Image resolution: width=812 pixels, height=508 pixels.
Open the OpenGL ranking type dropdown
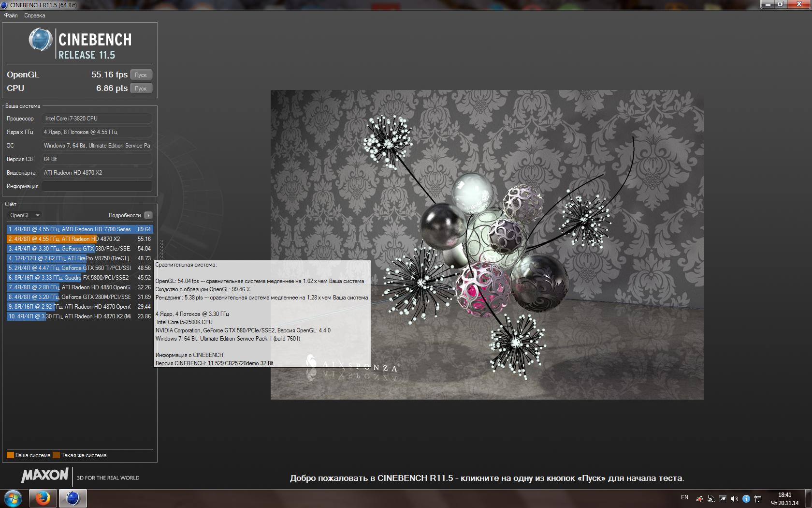(24, 215)
